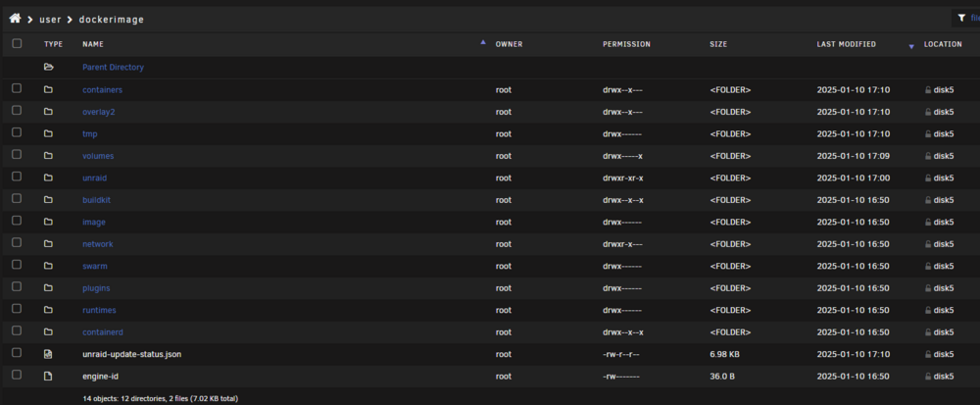The image size is (980, 405).
Task: Click the file icon next to unraid-update-status.json
Action: 48,354
